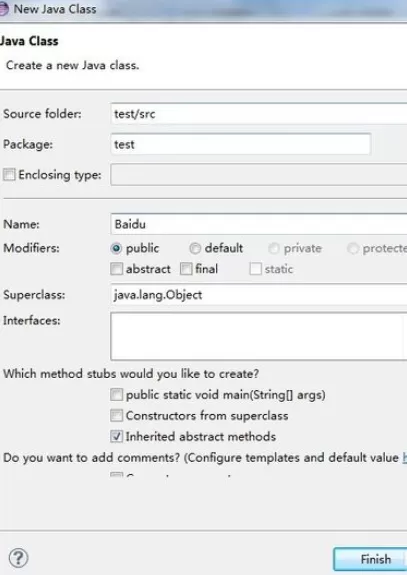Select the default modifier radio button
Image resolution: width=407 pixels, height=575 pixels.
[195, 249]
